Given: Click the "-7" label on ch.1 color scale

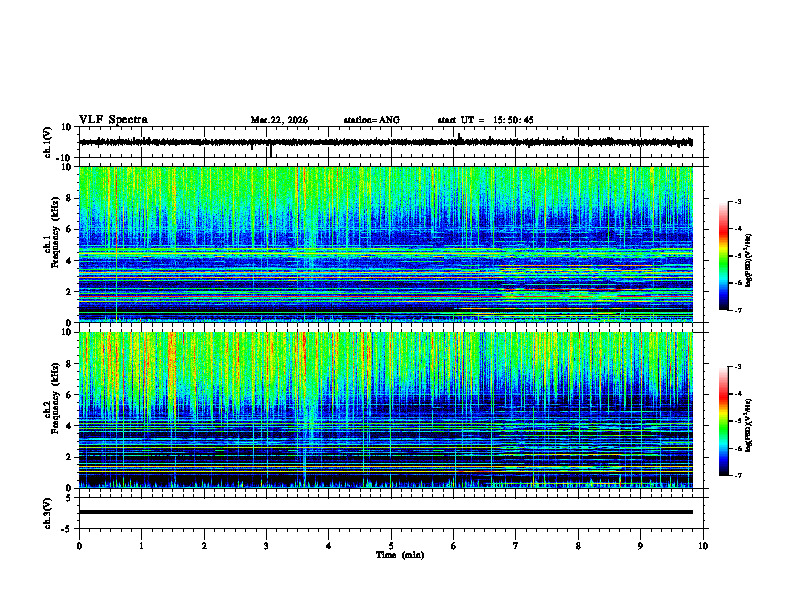Looking at the screenshot, I should 737,310.
